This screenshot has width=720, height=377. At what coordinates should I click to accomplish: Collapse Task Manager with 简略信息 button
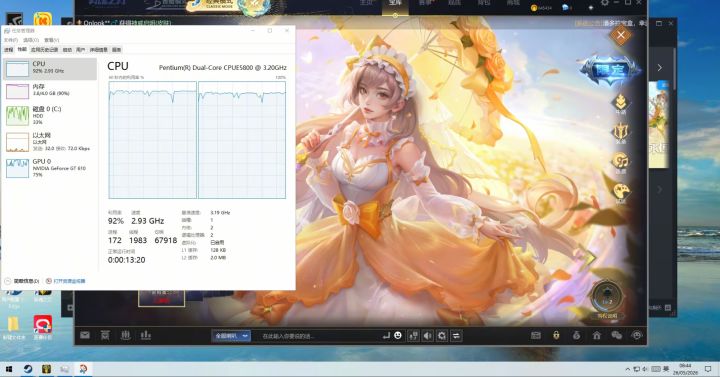(22, 281)
